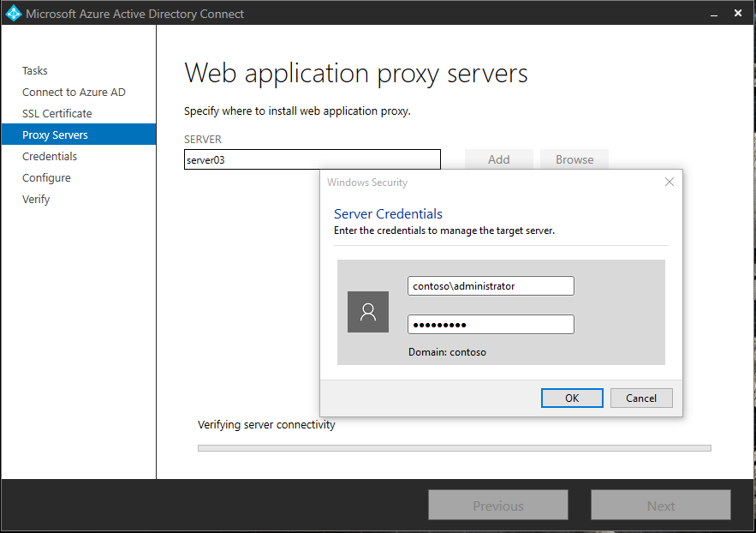Go to Connect to Azure AD step
Viewport: 756px width, 533px height.
pos(74,93)
